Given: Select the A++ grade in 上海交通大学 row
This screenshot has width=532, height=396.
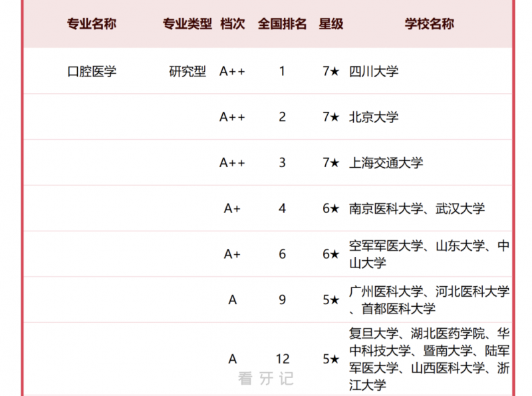Looking at the screenshot, I should [x=232, y=162].
